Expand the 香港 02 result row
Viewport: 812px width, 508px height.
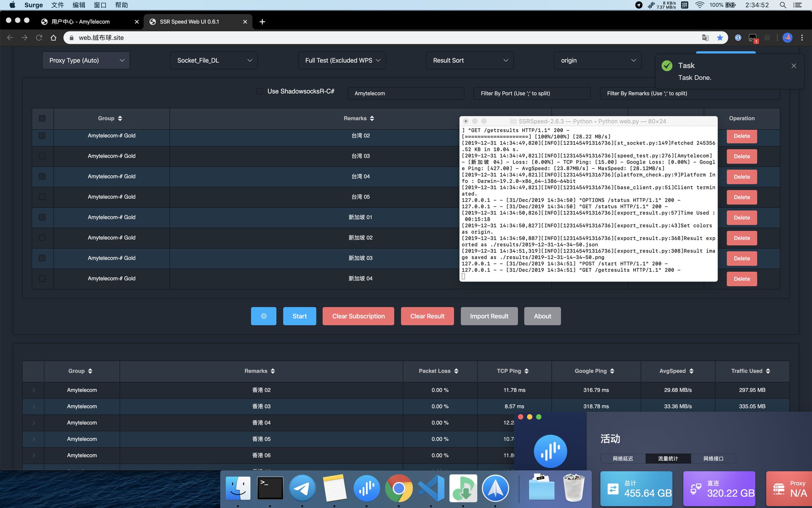(34, 390)
